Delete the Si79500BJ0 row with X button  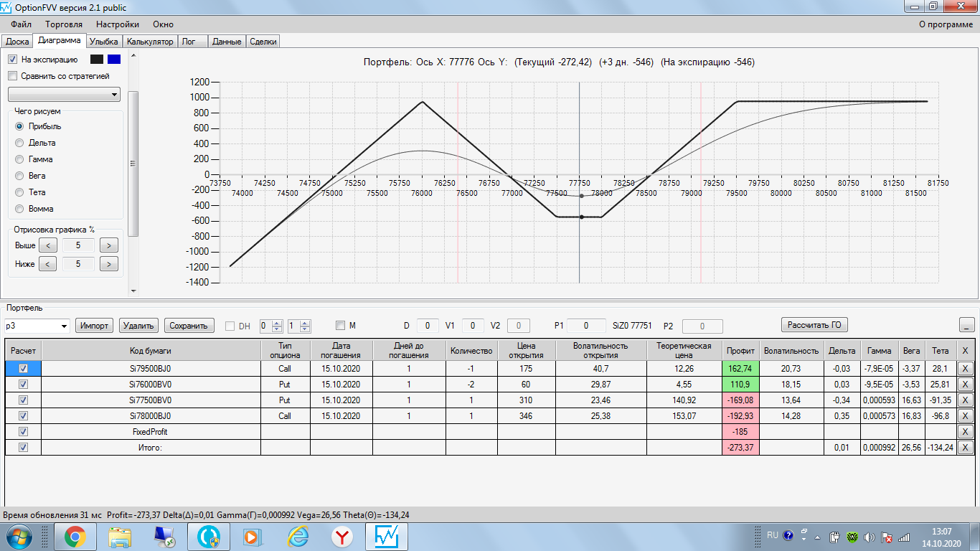(965, 368)
